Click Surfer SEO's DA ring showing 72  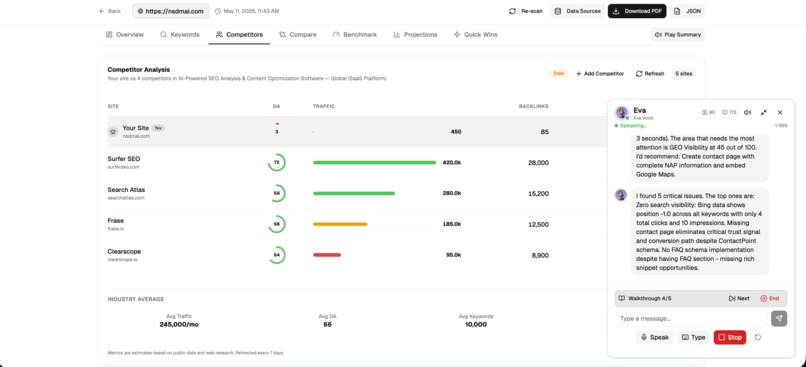(277, 162)
